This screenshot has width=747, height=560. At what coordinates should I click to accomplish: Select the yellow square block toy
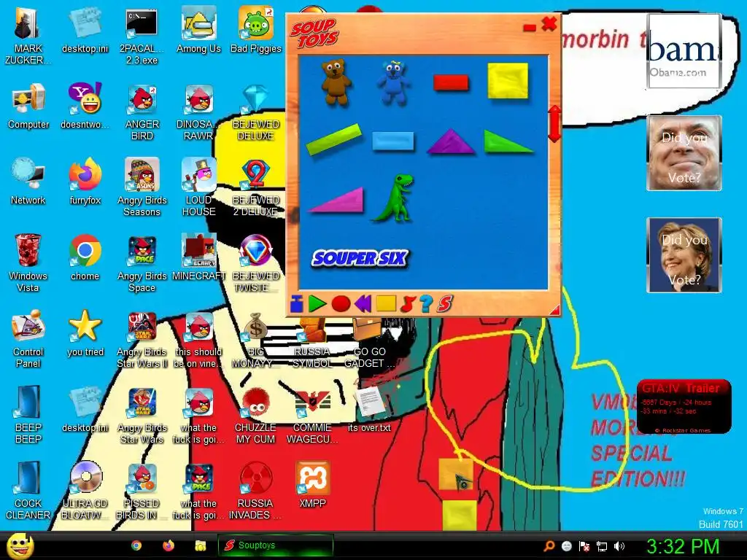[508, 81]
